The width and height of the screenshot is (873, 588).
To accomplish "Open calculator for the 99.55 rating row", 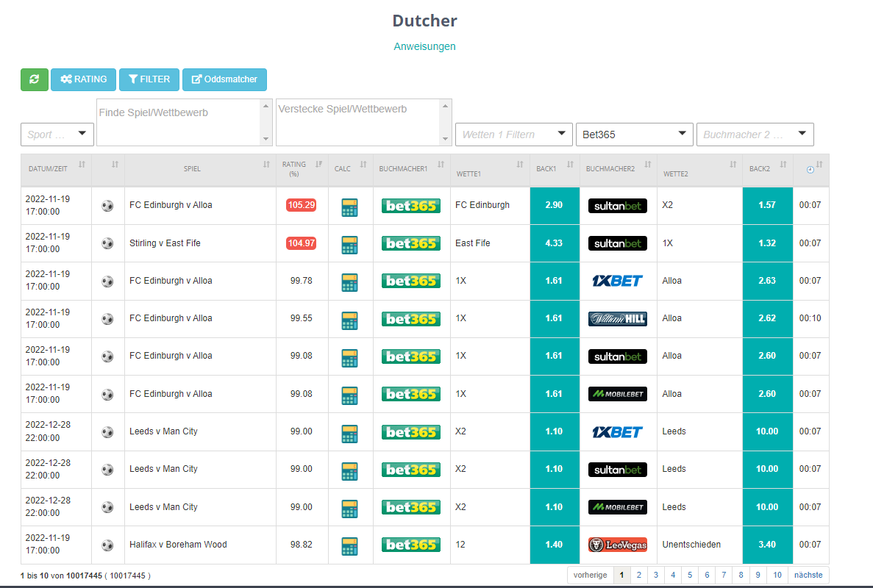I will 349,320.
